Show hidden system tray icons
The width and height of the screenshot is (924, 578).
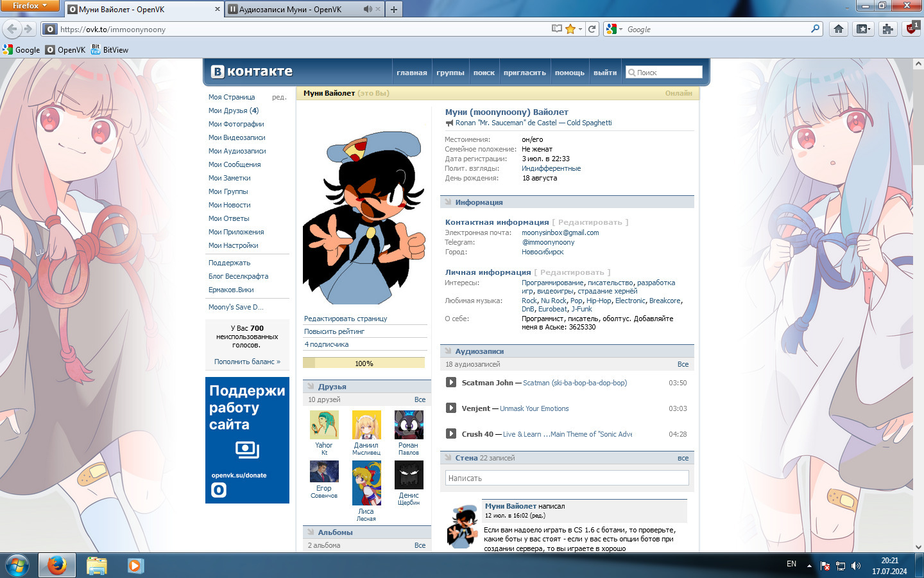pyautogui.click(x=809, y=566)
